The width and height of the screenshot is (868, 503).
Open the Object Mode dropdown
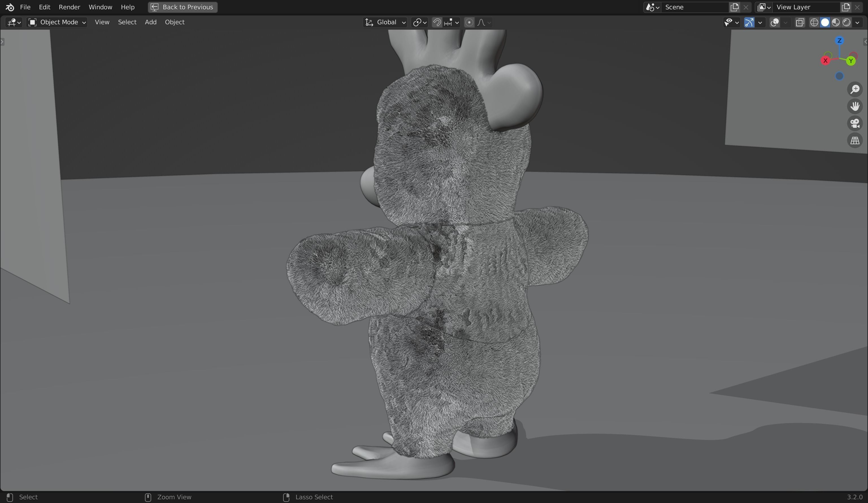coord(57,22)
